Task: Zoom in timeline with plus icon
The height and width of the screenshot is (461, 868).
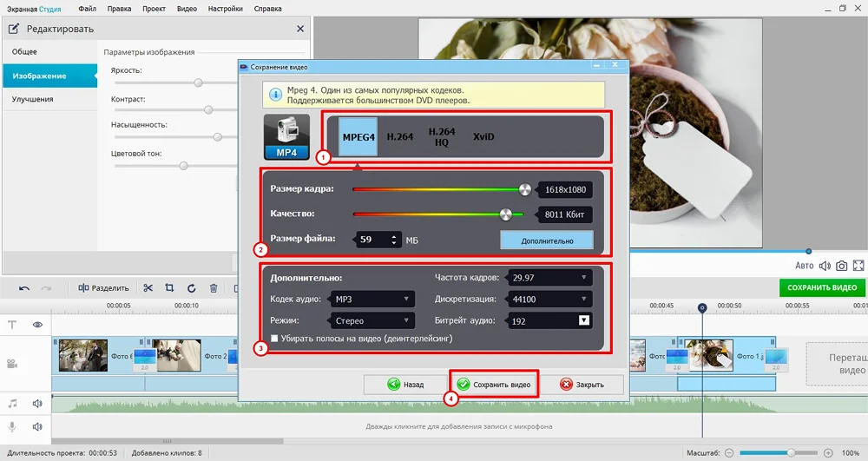Action: pyautogui.click(x=828, y=453)
